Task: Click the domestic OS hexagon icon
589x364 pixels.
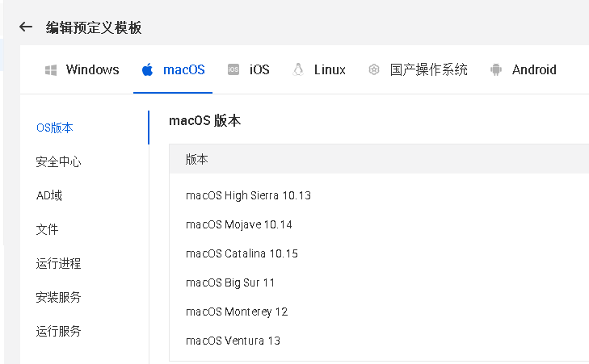Action: click(373, 70)
